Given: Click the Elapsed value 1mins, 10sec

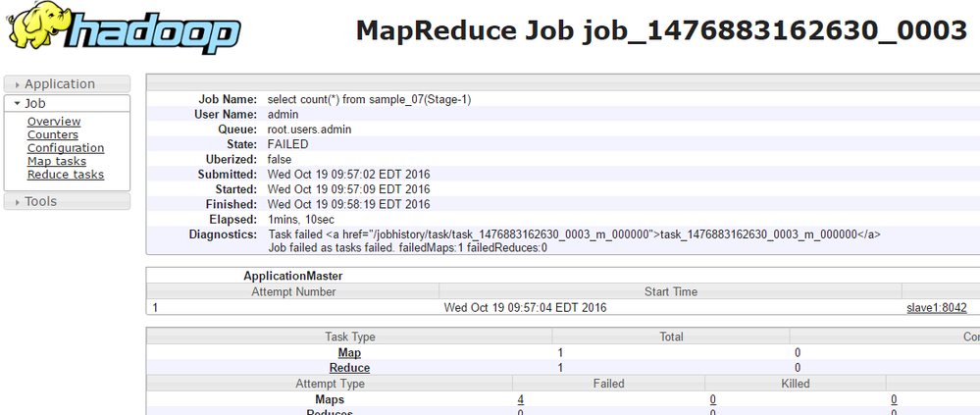Looking at the screenshot, I should click(300, 220).
